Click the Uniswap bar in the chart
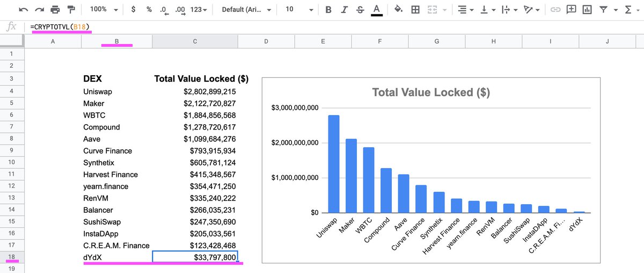The image size is (644, 273). [334, 164]
